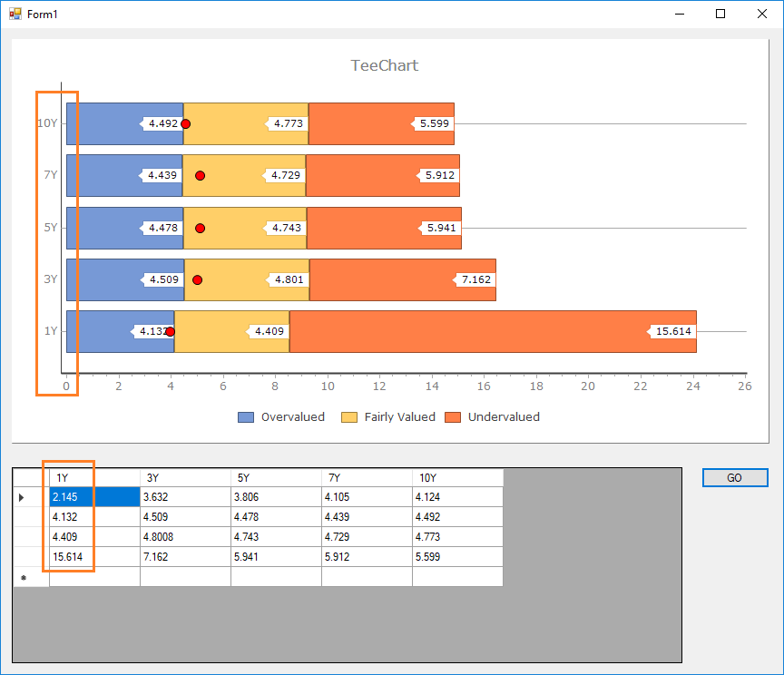Click the 4.773 data label on 10Y bar
This screenshot has height=675, width=784.
[x=286, y=123]
